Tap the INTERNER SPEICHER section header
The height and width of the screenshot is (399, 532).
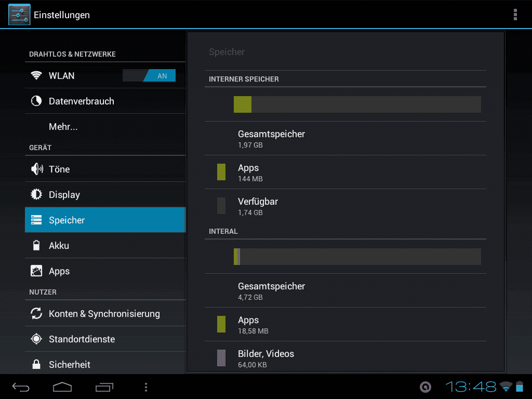tap(244, 79)
